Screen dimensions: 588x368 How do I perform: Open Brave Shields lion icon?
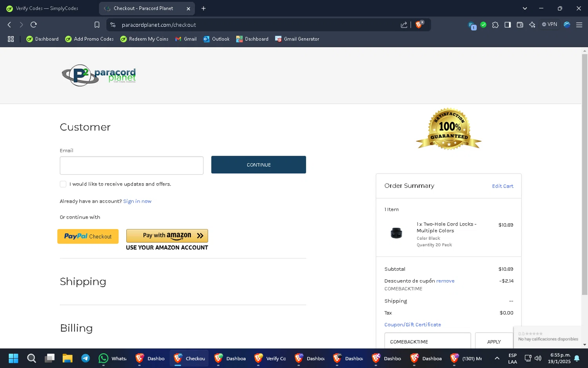[419, 24]
